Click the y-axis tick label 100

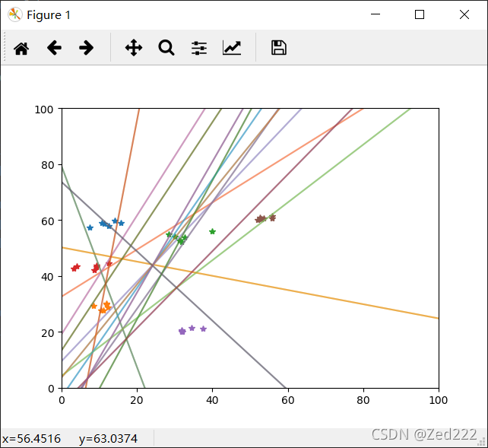point(44,110)
